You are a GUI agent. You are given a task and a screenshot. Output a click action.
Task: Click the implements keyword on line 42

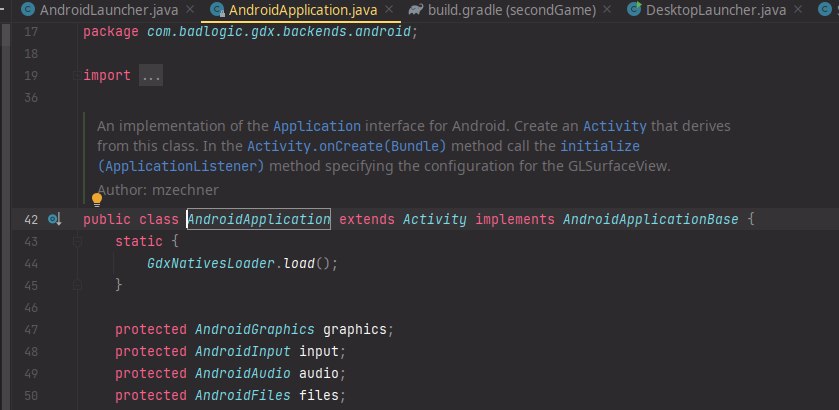click(515, 219)
